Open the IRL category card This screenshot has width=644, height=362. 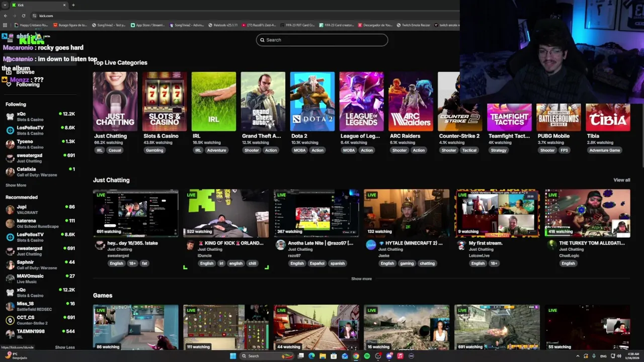click(x=213, y=102)
